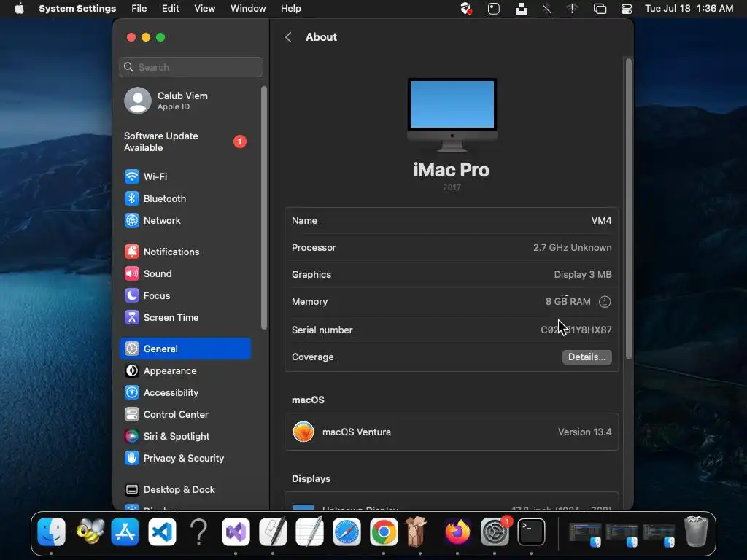
Task: Open Accessibility settings
Action: [x=185, y=393]
